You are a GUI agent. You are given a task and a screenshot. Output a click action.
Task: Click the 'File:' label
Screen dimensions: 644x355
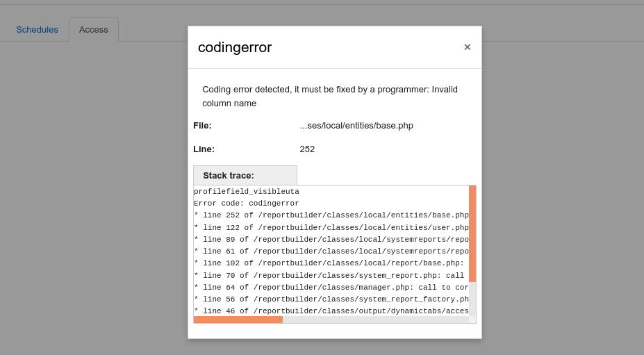202,126
